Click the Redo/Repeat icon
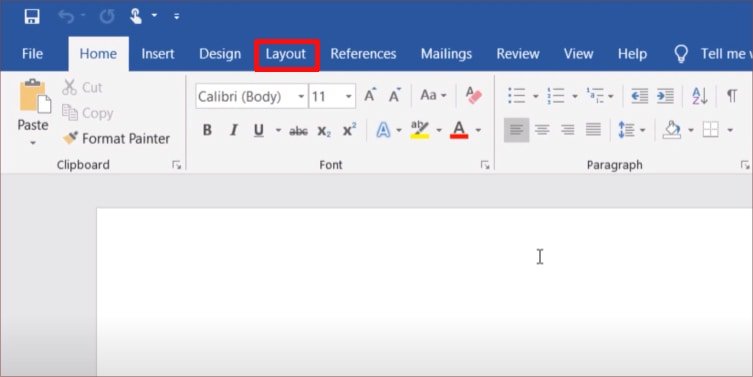Screen dimensions: 753x377 pos(107,17)
